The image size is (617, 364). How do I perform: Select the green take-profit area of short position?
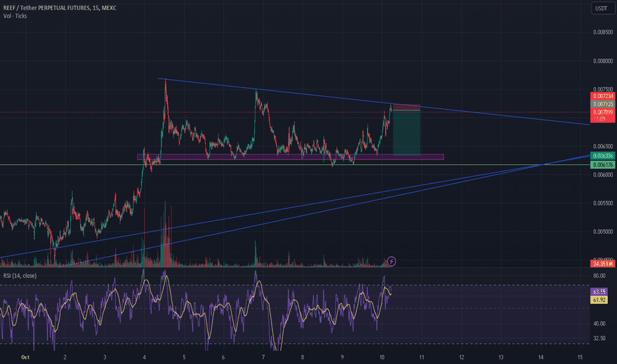406,132
